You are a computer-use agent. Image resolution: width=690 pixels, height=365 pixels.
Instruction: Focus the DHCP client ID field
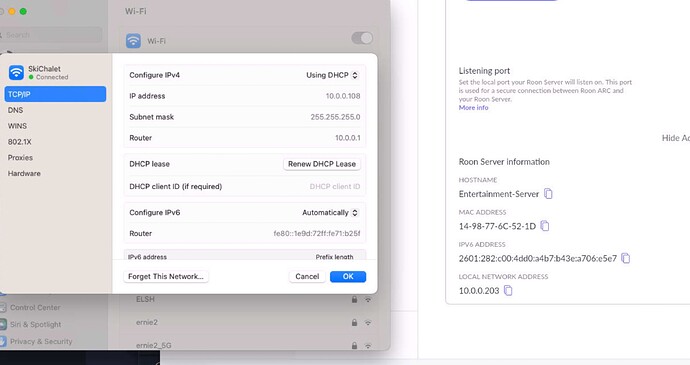[334, 187]
